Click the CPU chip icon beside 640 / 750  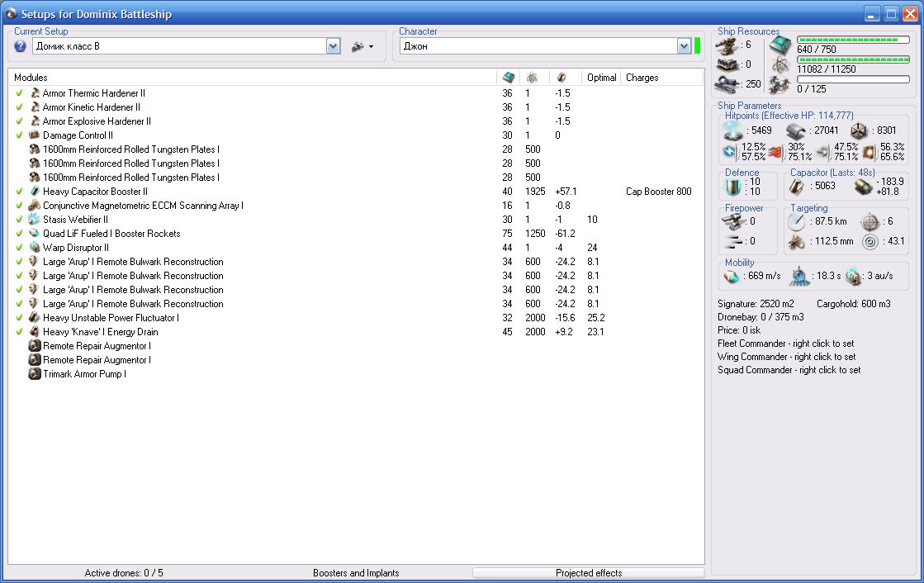780,45
